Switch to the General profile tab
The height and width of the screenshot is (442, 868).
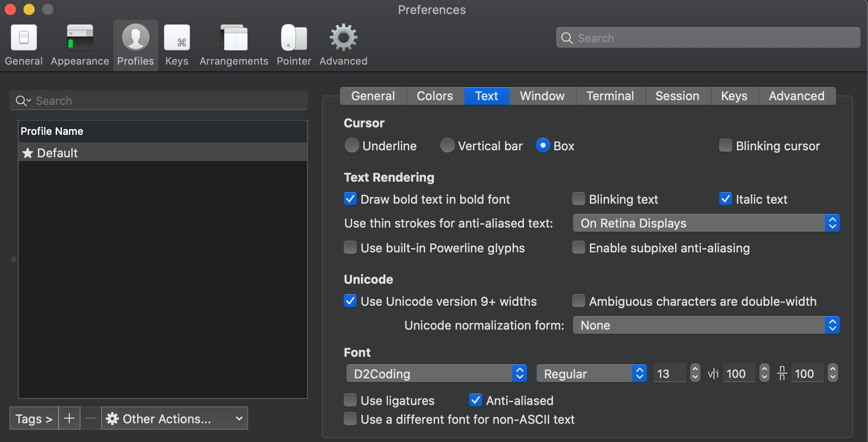point(373,96)
